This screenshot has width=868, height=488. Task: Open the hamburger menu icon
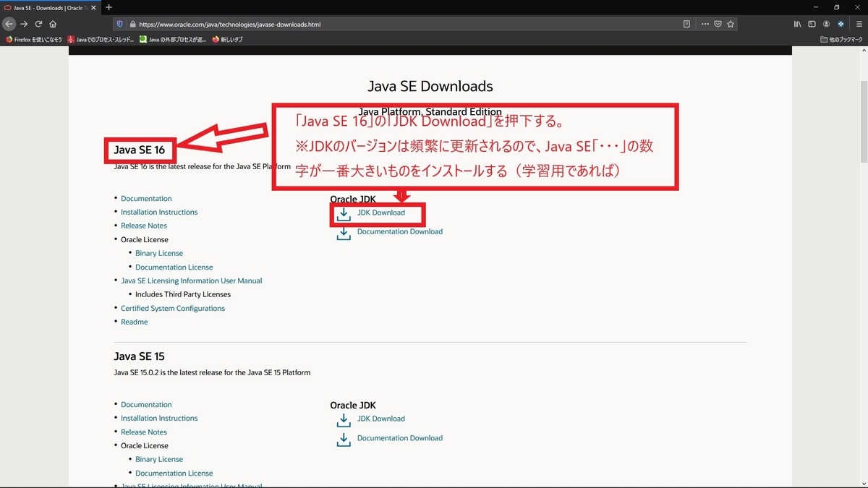click(855, 23)
